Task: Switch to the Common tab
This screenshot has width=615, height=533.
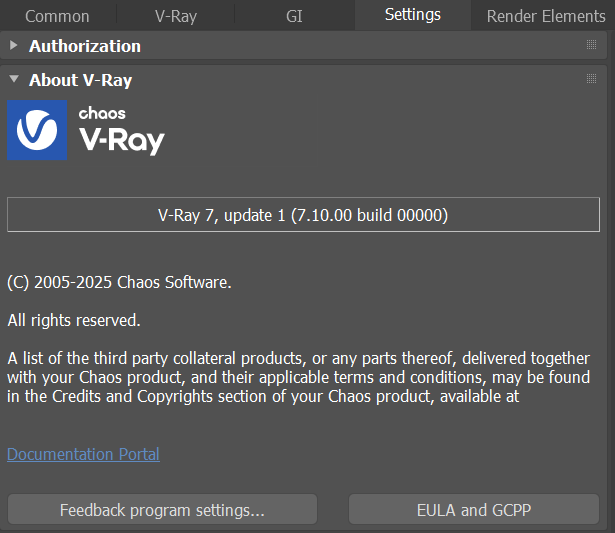Action: coord(57,16)
